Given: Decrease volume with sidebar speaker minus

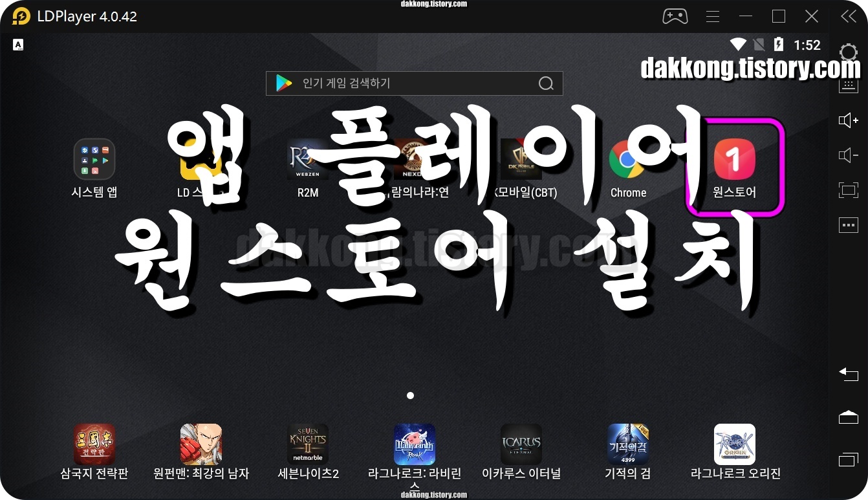Looking at the screenshot, I should point(849,155).
